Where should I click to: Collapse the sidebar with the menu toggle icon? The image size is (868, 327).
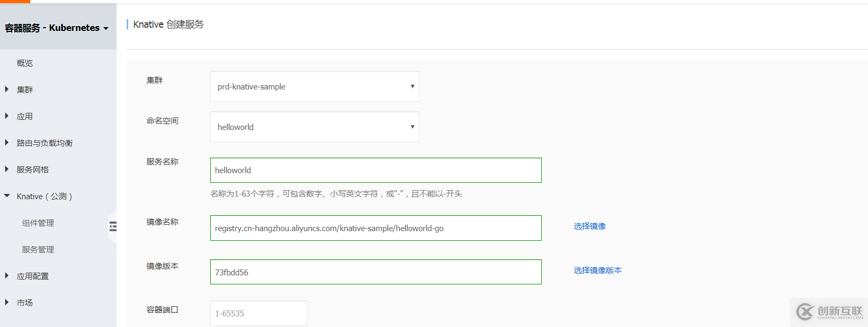pyautogui.click(x=113, y=226)
